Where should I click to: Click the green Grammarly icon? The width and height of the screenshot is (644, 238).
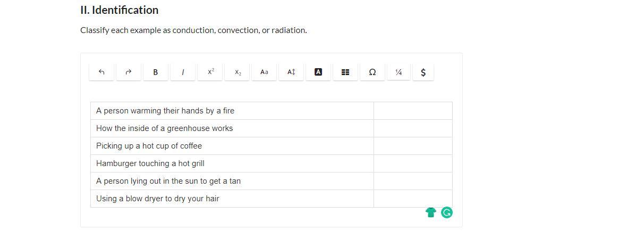(447, 212)
